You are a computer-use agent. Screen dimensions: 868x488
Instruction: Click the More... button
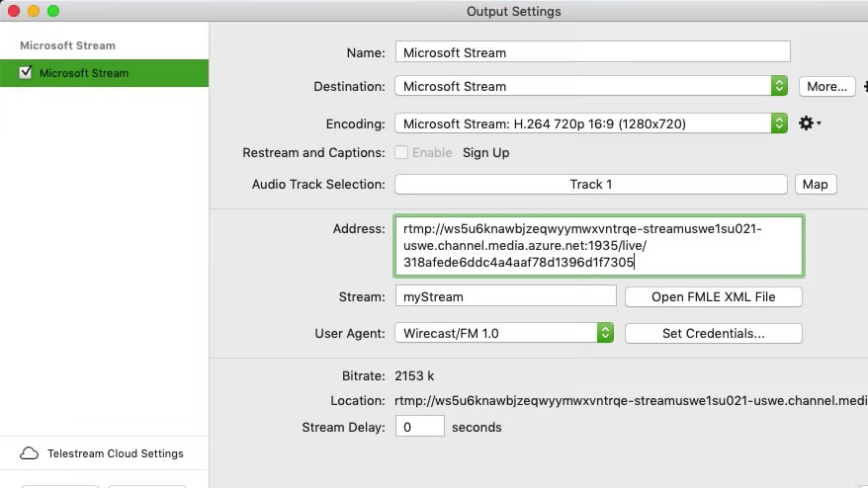tap(827, 86)
